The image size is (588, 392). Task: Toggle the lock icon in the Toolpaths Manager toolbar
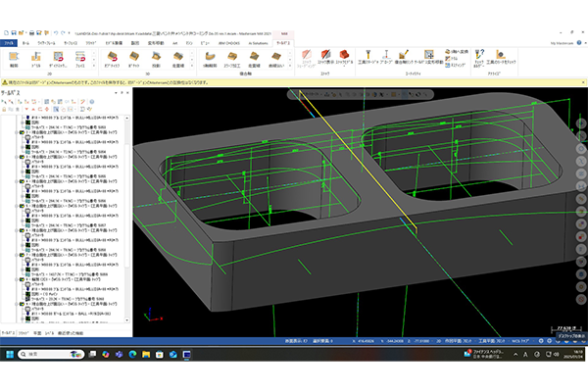[4, 109]
